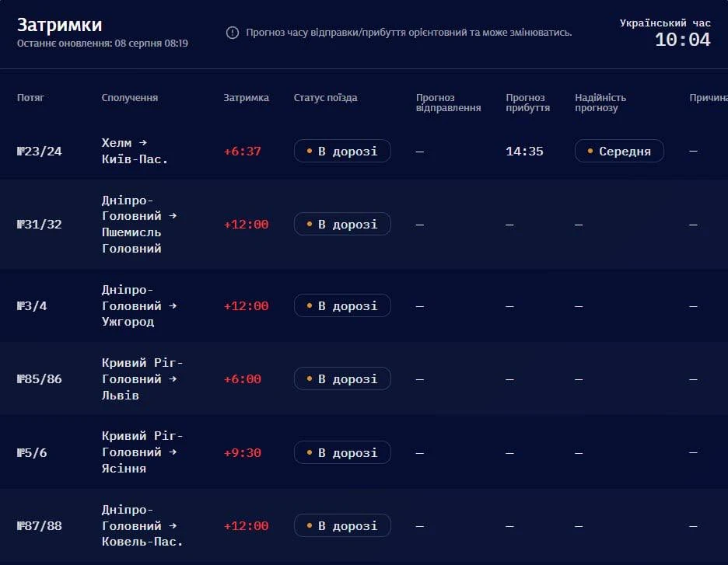Click the +9:30 delay for train №5/6
Image resolution: width=728 pixels, height=565 pixels.
tap(243, 452)
